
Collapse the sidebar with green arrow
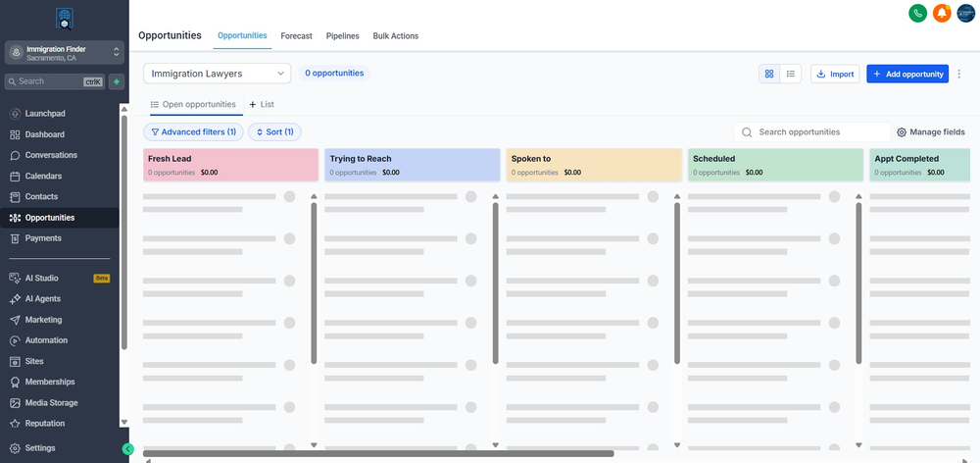coord(128,448)
